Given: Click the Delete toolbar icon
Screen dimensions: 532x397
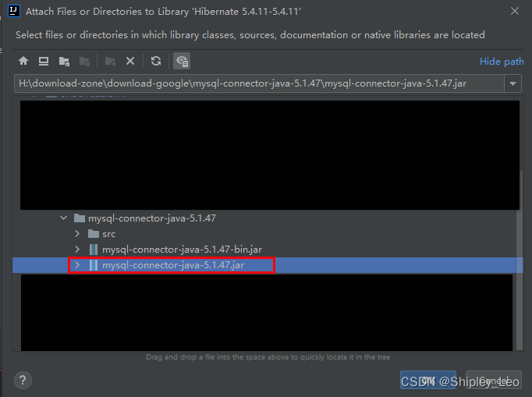Looking at the screenshot, I should tap(130, 61).
